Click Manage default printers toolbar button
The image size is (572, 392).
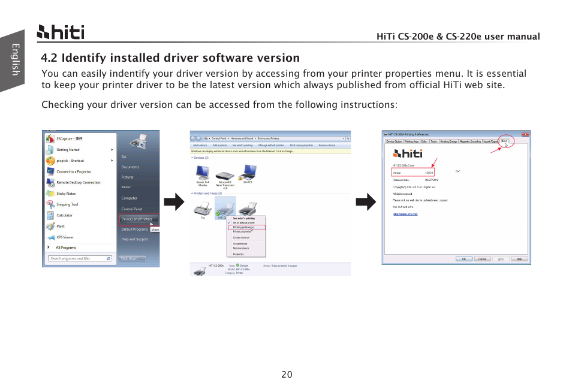click(x=271, y=146)
